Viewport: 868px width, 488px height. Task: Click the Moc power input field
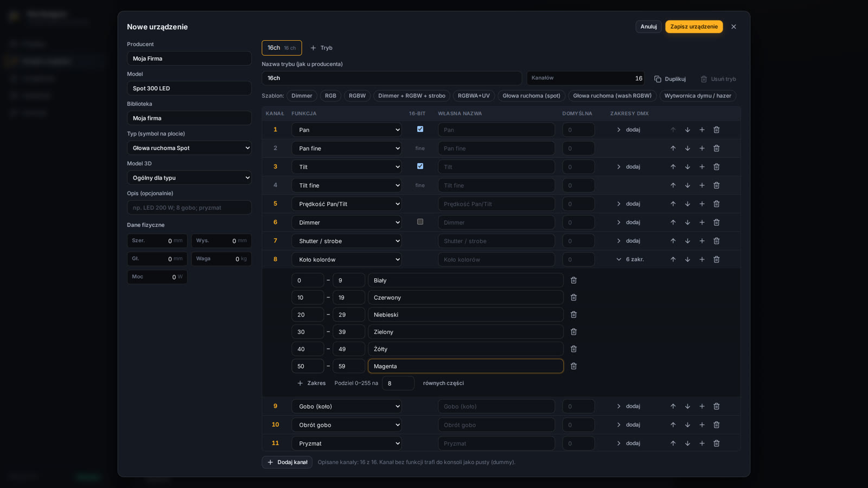[x=157, y=277]
